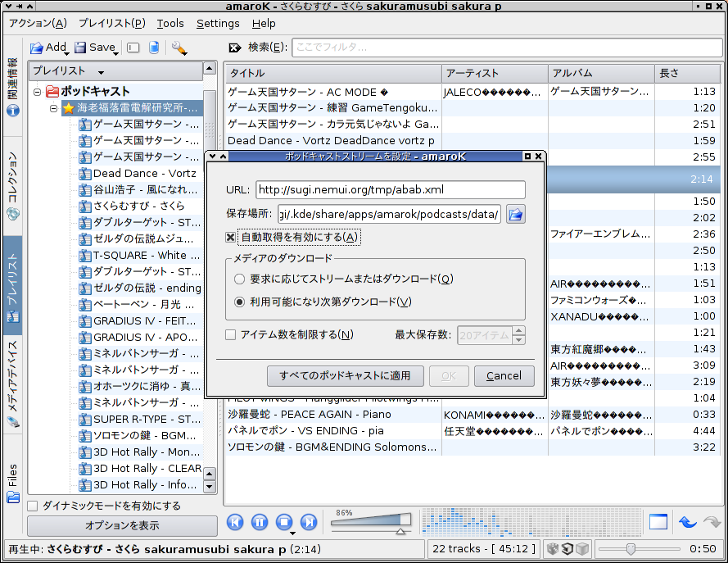
Task: Click the オプションを表示 button
Action: [x=123, y=525]
